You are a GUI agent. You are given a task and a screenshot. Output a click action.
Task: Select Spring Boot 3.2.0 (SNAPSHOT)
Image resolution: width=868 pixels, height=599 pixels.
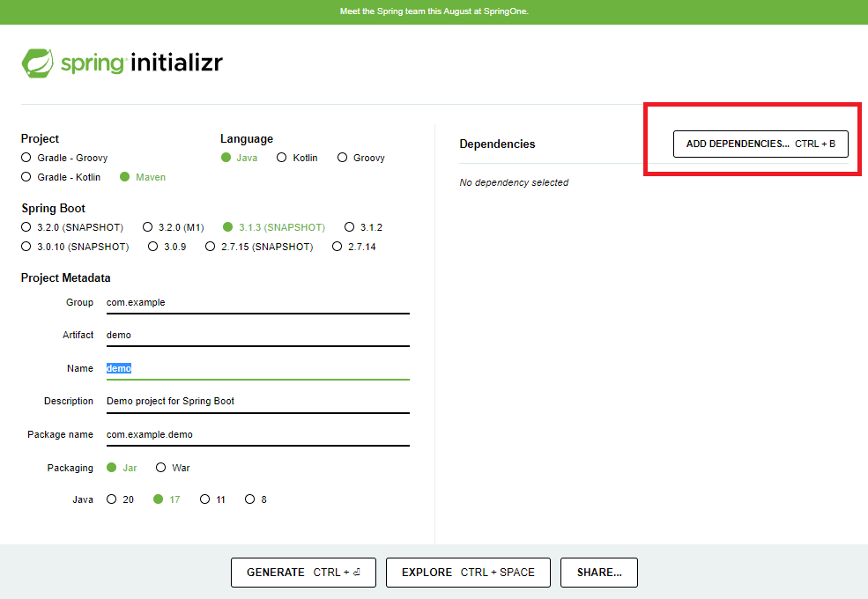72,227
